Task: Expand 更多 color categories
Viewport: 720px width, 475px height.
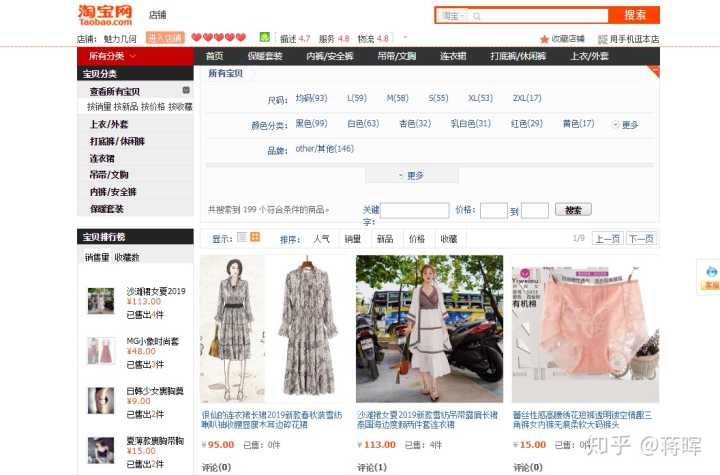Action: coord(626,125)
